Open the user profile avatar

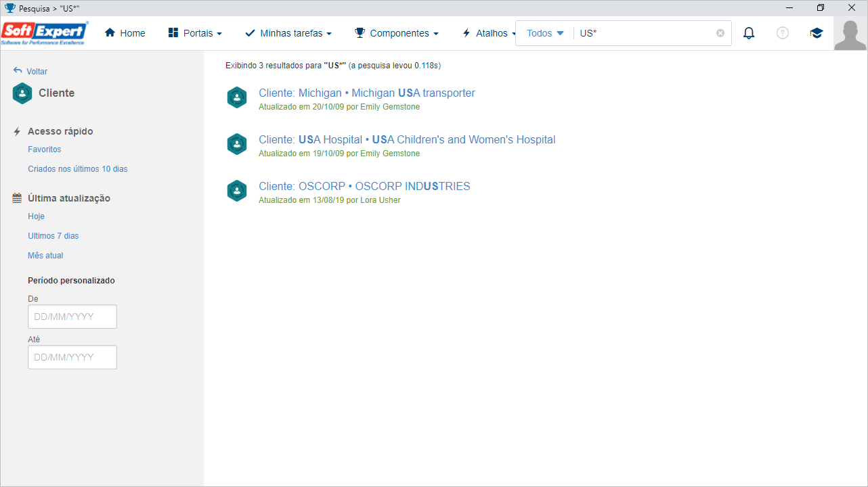coord(850,34)
